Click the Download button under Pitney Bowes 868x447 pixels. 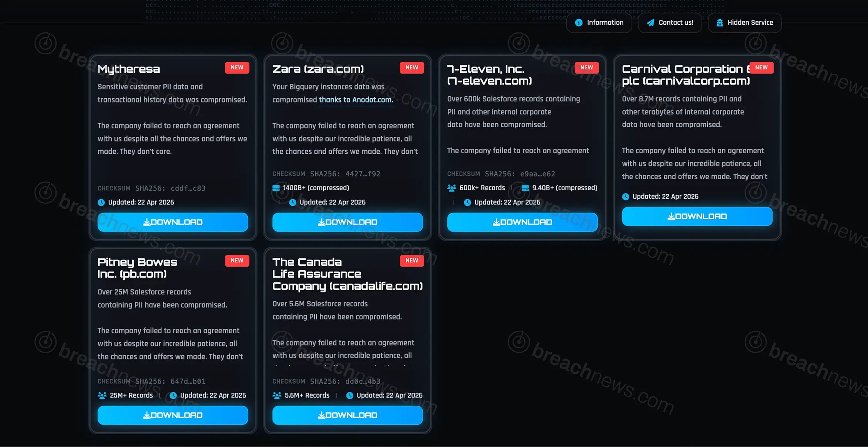173,415
